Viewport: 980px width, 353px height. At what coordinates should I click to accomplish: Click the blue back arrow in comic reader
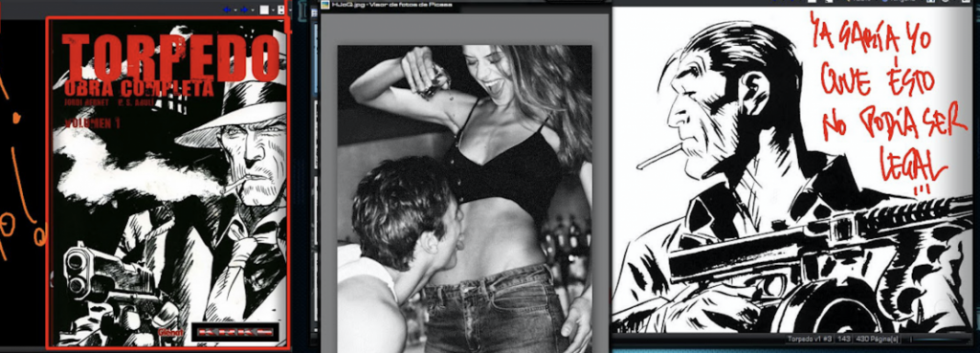pyautogui.click(x=227, y=10)
